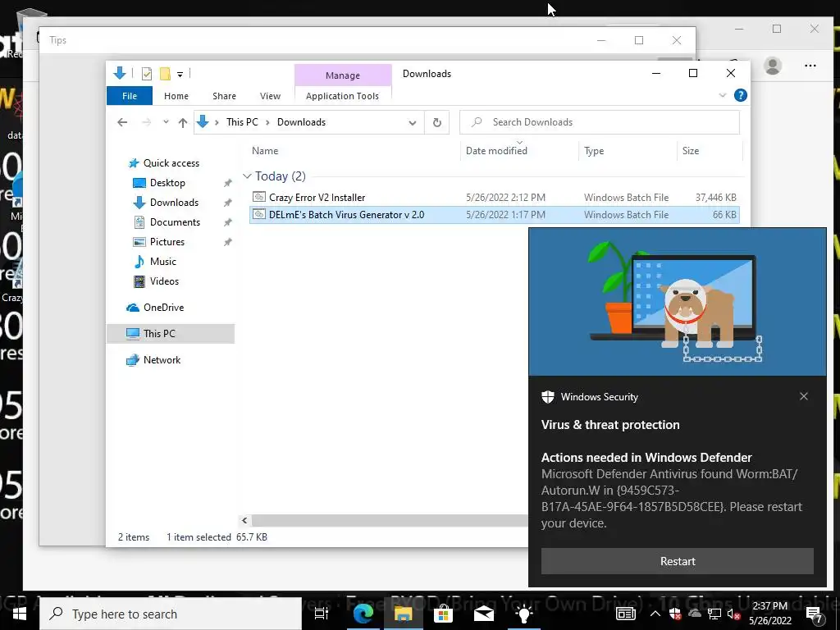The height and width of the screenshot is (630, 840).
Task: Open the Action Center notifications
Action: tap(815, 614)
